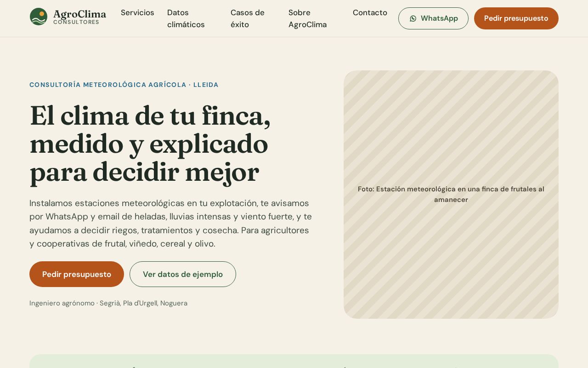Click Ver datos de ejemplo button
This screenshot has width=588, height=368.
click(x=183, y=274)
